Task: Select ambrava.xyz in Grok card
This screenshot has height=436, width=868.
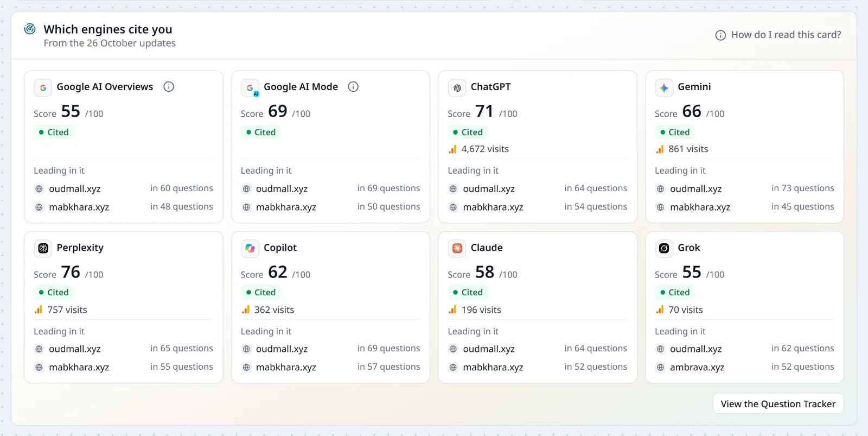Action: tap(697, 368)
